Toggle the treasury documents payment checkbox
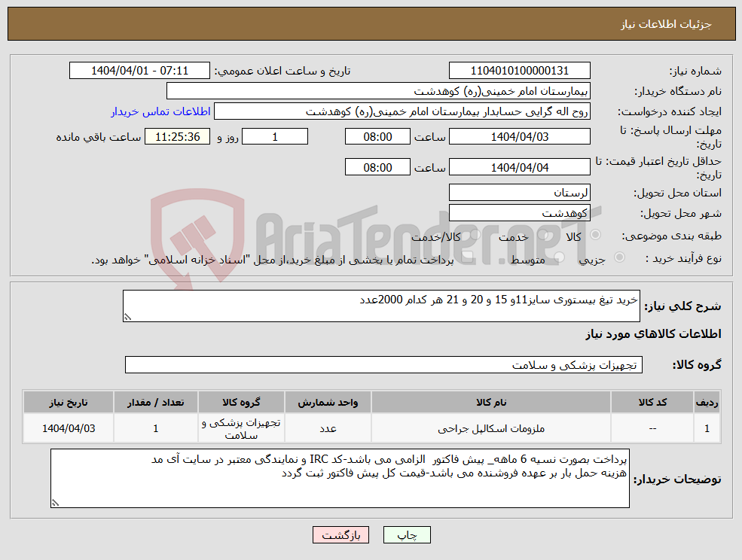 point(468,258)
